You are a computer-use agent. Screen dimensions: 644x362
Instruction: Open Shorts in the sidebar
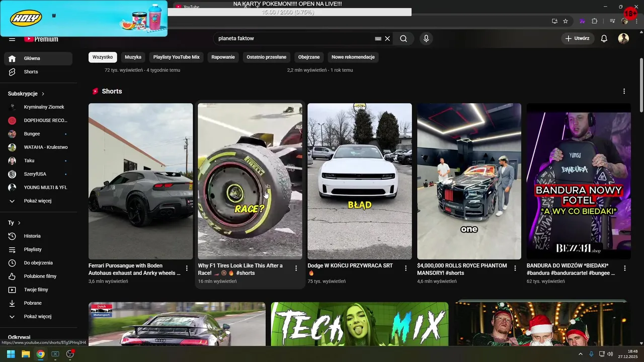click(x=38, y=72)
